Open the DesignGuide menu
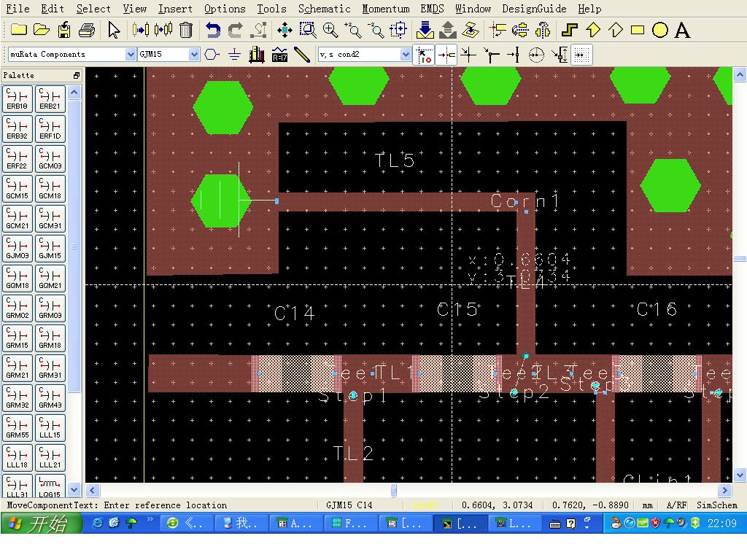 pyautogui.click(x=534, y=9)
